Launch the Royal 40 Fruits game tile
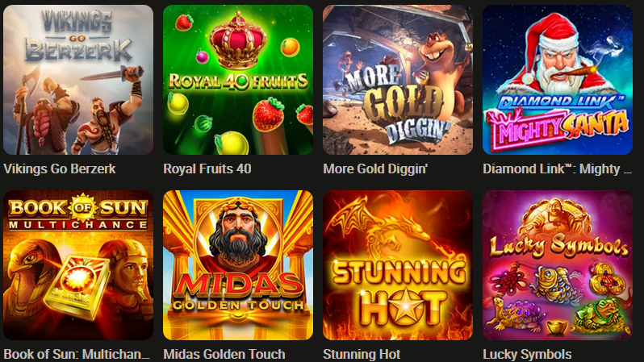 pyautogui.click(x=238, y=80)
